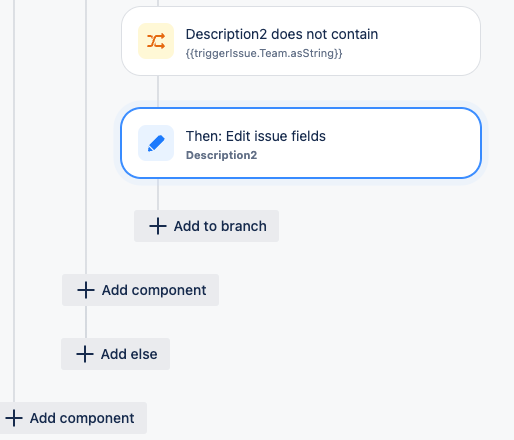The image size is (514, 440).
Task: Click empty space inside the condition card
Action: tap(427, 42)
